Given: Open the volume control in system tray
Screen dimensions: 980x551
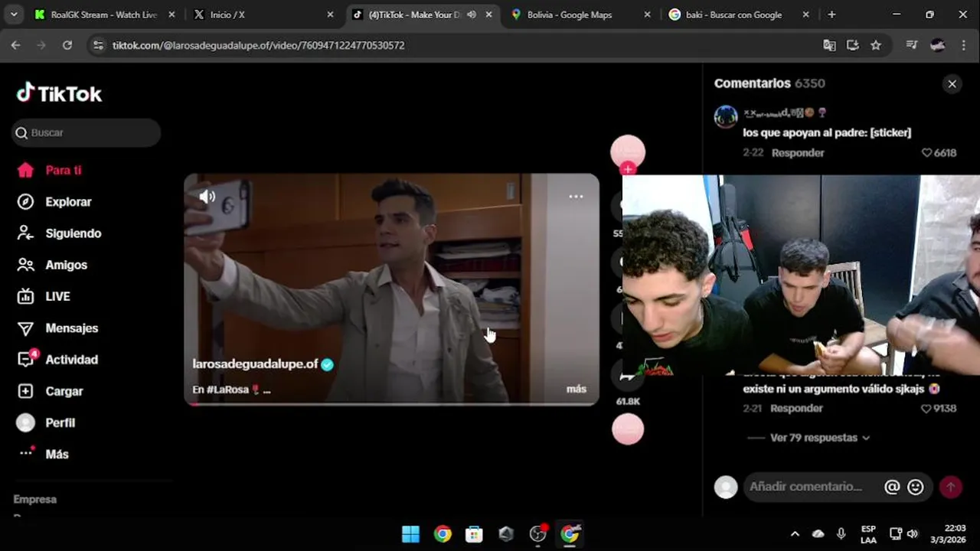Looking at the screenshot, I should point(913,533).
